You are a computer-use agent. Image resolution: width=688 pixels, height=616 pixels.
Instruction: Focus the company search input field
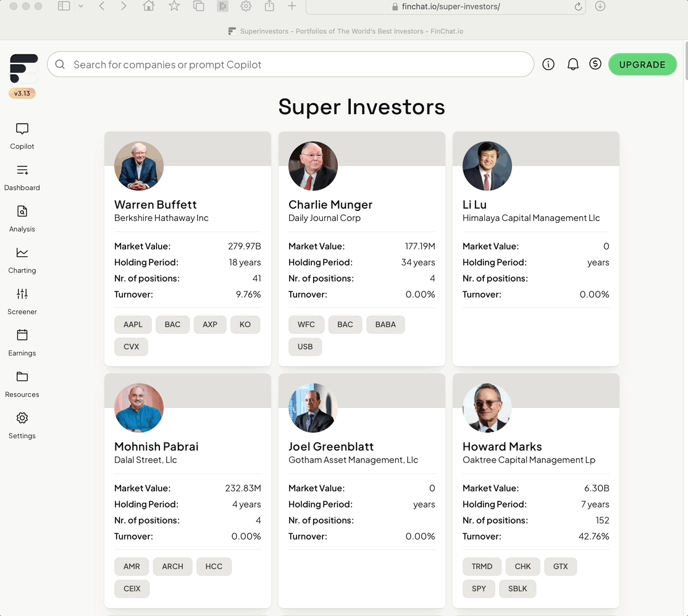pyautogui.click(x=290, y=64)
